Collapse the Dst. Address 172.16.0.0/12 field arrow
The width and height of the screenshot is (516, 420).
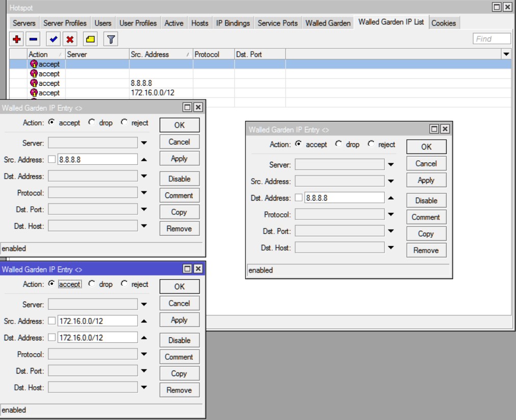tap(144, 338)
